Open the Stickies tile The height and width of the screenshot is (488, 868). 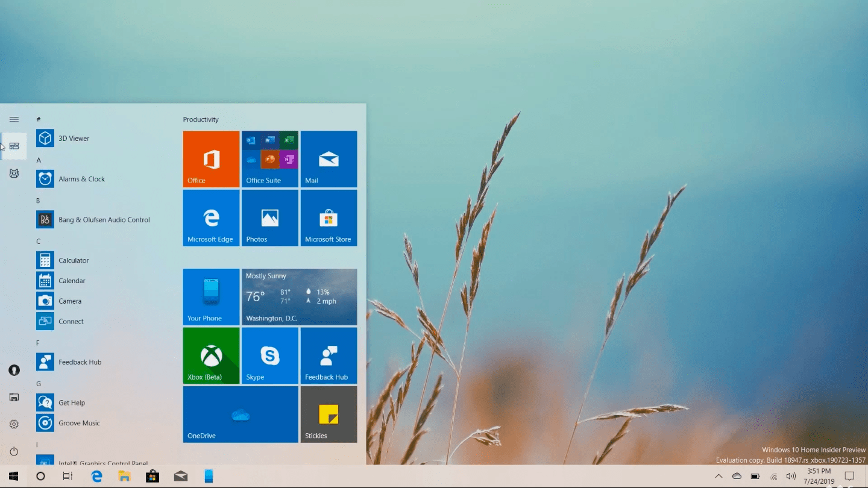pos(329,414)
